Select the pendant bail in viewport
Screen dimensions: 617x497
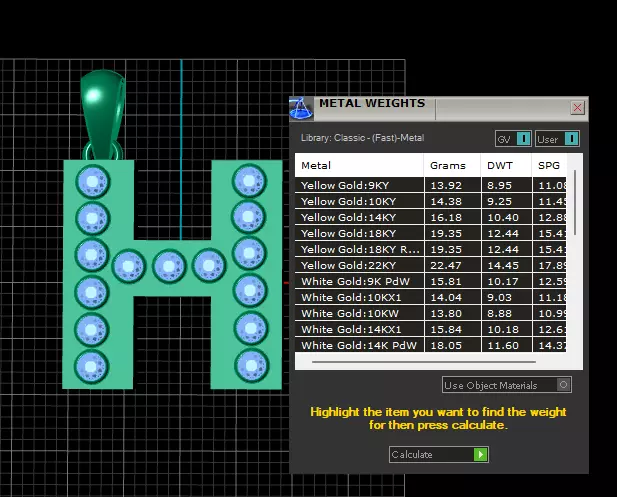tap(103, 114)
